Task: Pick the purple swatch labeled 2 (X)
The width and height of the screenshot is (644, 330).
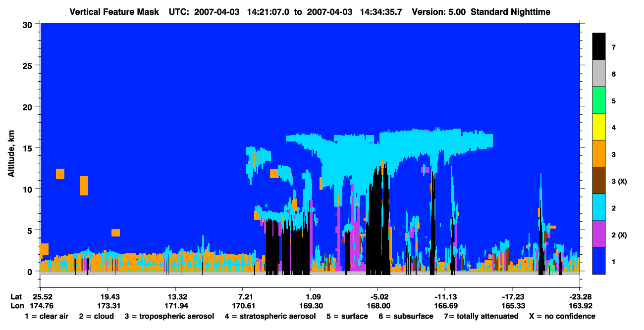Action: tap(599, 234)
